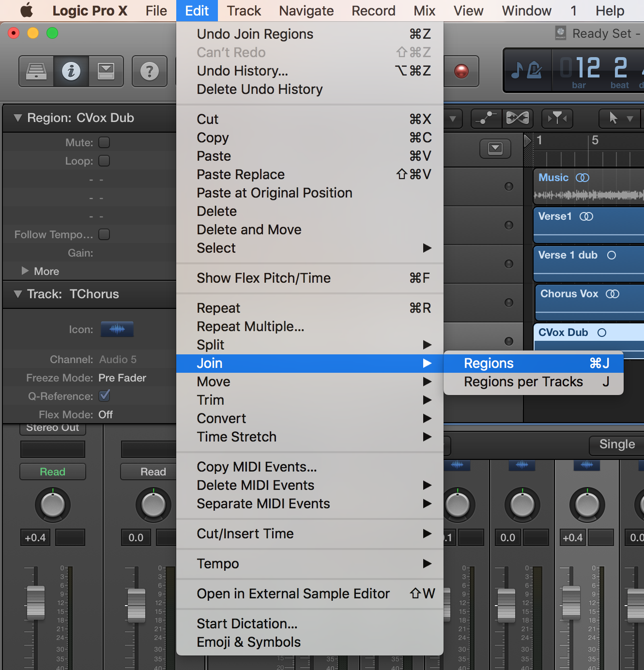The width and height of the screenshot is (644, 670).
Task: Choose Repeat Multiple… menu entry
Action: (310, 326)
